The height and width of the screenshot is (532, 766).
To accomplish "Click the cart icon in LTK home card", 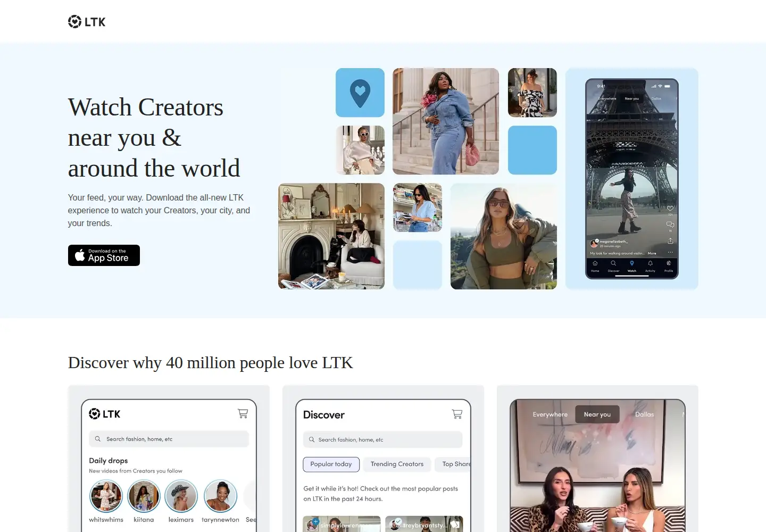I will tap(243, 413).
